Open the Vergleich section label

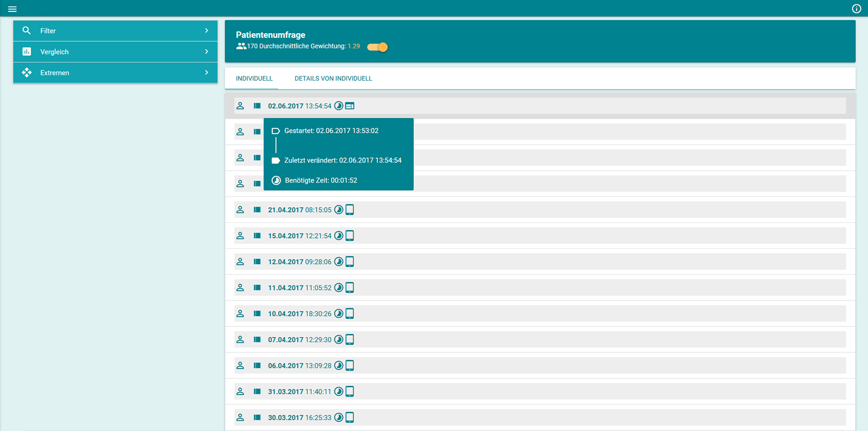(x=54, y=52)
